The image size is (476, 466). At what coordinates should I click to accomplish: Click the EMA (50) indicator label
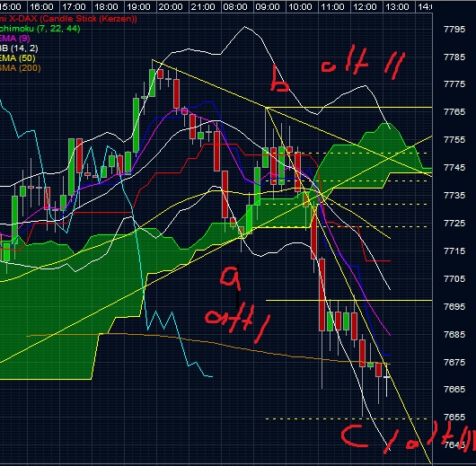coord(18,58)
